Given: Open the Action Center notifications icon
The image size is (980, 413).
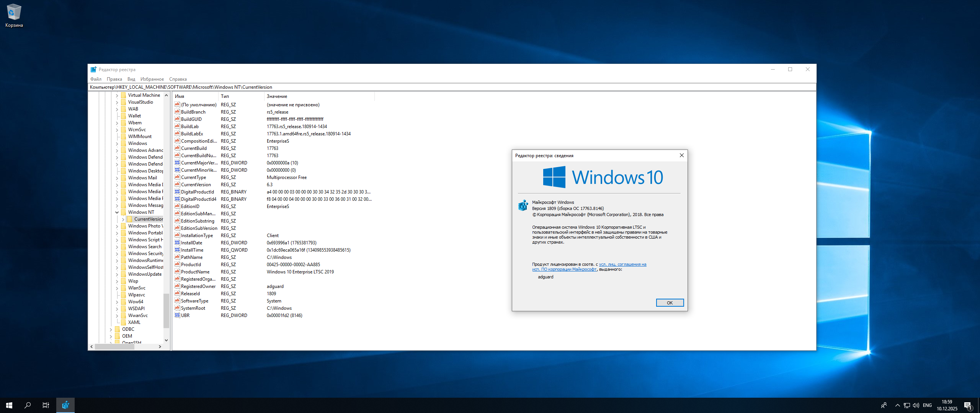Looking at the screenshot, I should [968, 405].
